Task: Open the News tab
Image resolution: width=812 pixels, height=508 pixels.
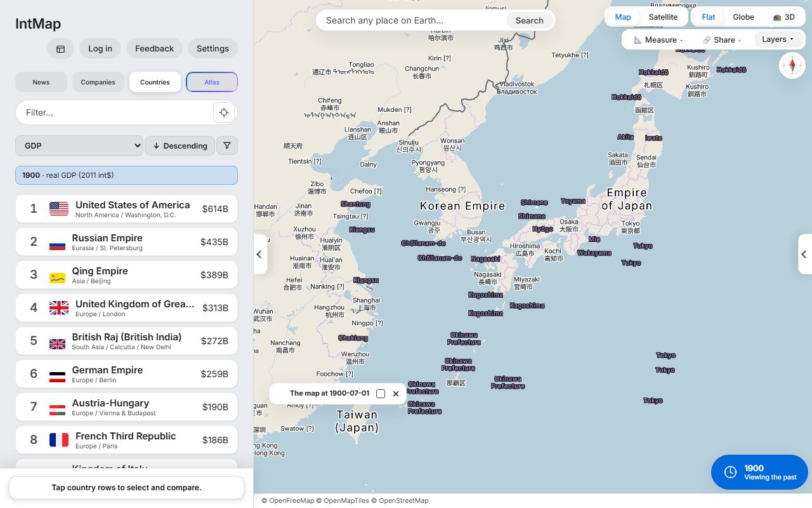Action: click(41, 82)
